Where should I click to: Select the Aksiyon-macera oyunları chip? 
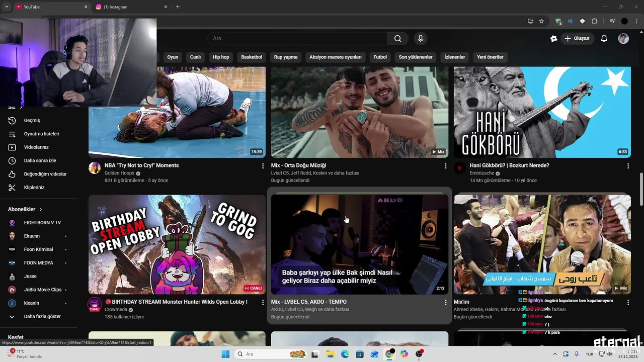pyautogui.click(x=336, y=57)
